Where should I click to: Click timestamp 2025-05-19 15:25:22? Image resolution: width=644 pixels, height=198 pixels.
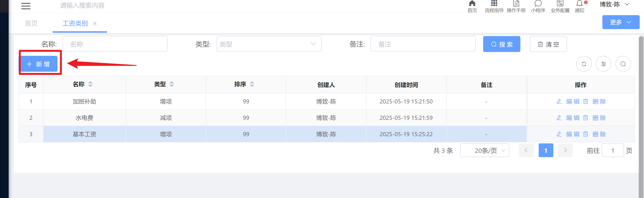pyautogui.click(x=406, y=134)
